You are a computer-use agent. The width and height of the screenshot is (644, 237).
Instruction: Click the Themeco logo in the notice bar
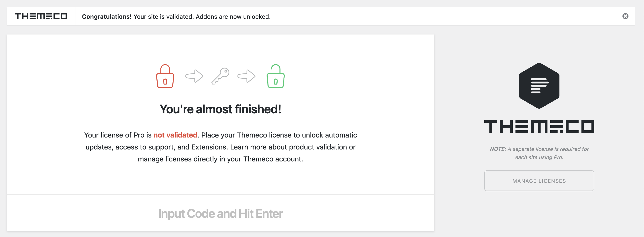[x=41, y=16]
